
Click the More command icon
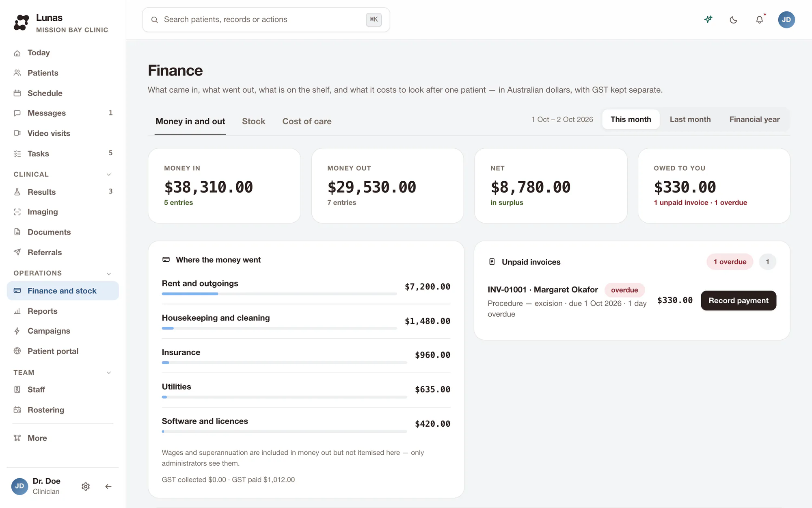pos(17,438)
